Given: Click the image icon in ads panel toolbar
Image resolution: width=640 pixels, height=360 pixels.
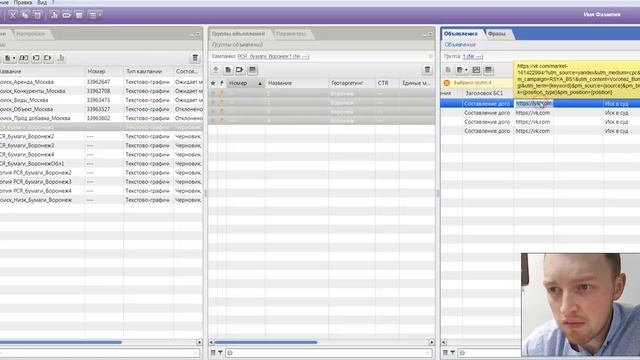Looking at the screenshot, I should 476,70.
